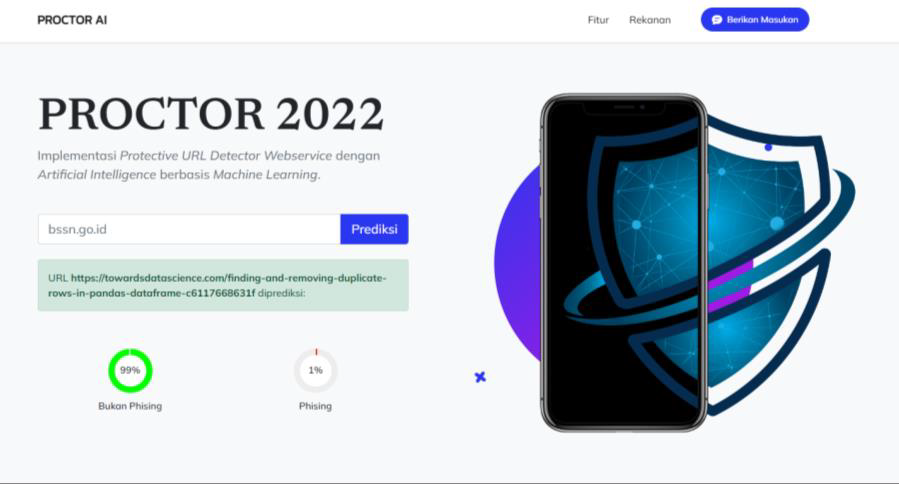
Task: Click the towardsdatascience URL in the result box
Action: pyautogui.click(x=217, y=285)
